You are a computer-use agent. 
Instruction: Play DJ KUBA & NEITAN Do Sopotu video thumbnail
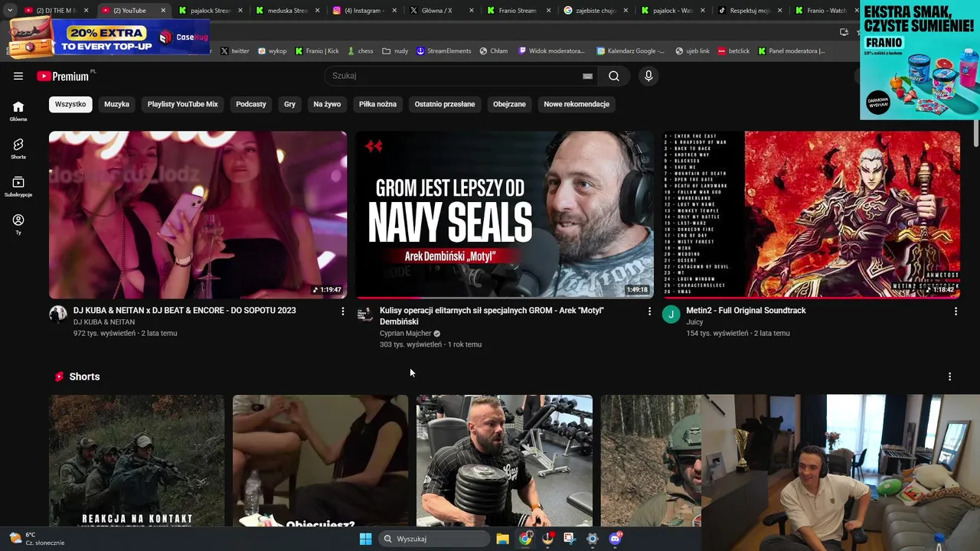[198, 215]
